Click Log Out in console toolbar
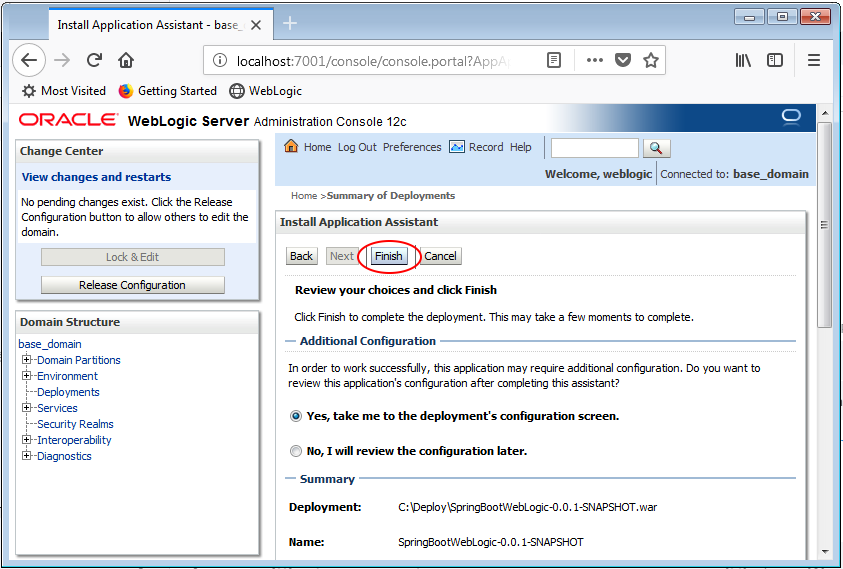Screen dimensions: 843x569 click(357, 147)
